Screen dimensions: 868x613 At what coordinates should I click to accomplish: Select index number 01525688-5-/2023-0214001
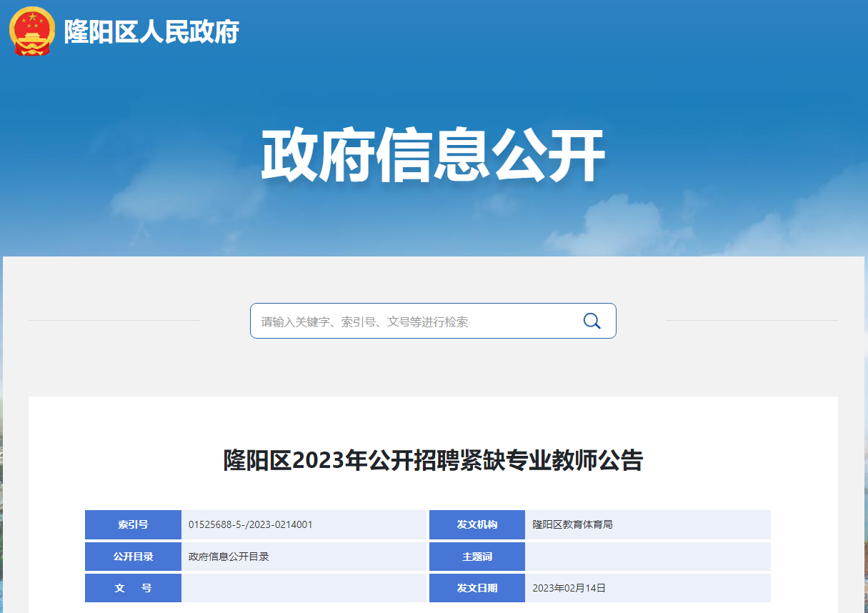pos(251,524)
